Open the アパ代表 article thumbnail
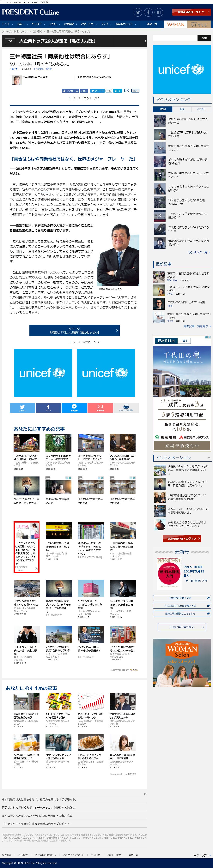 click(122, 443)
